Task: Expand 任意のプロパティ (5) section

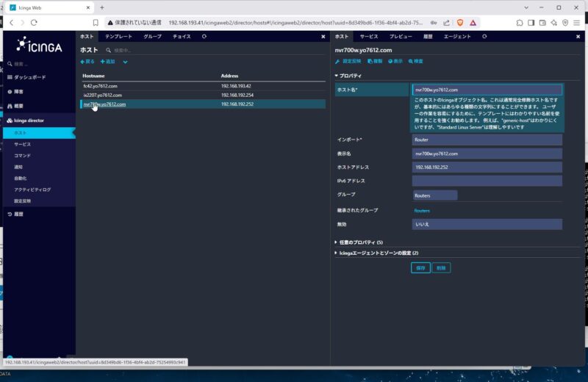Action: coord(359,242)
